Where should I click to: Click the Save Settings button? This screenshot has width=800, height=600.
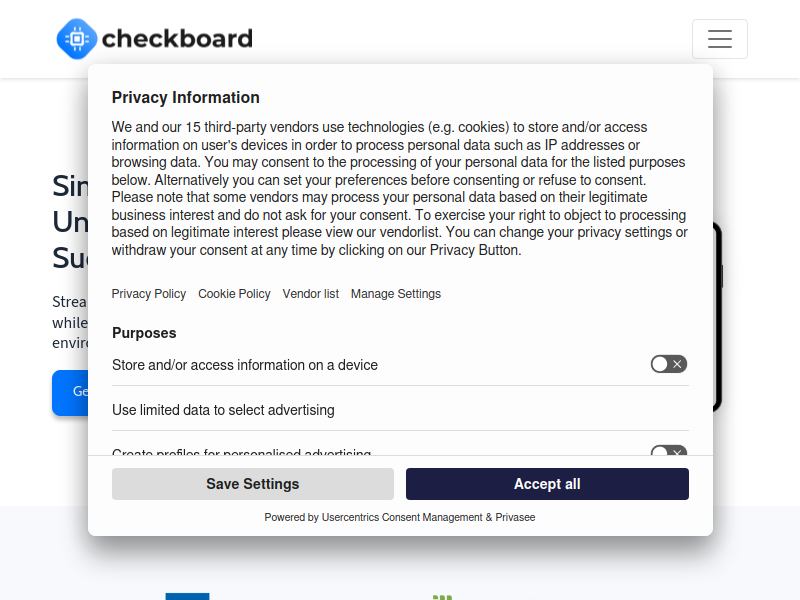click(x=253, y=484)
